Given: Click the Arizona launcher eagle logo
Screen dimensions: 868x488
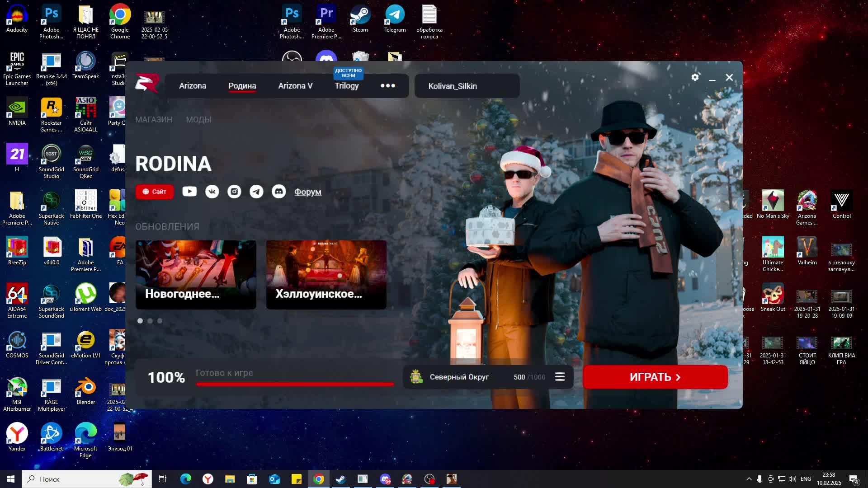Looking at the screenshot, I should pos(147,83).
